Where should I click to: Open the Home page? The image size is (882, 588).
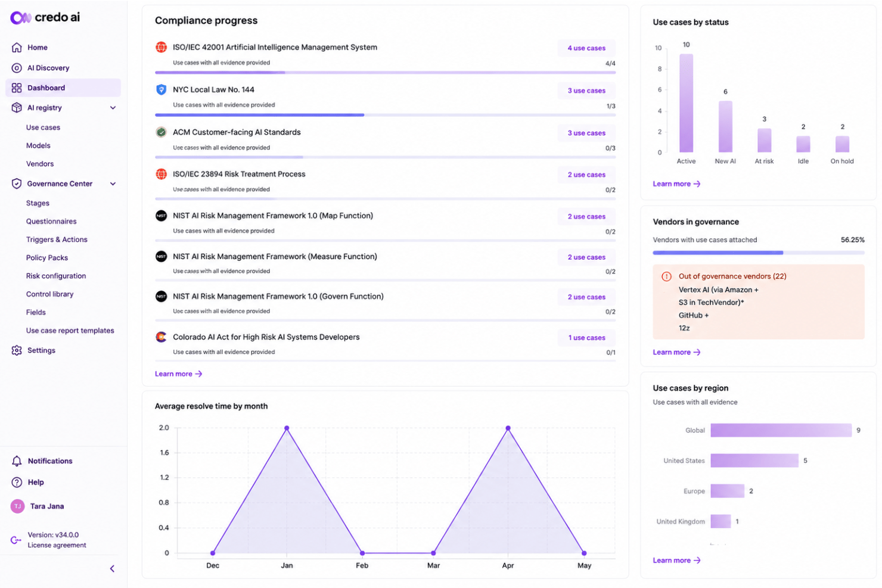tap(37, 48)
